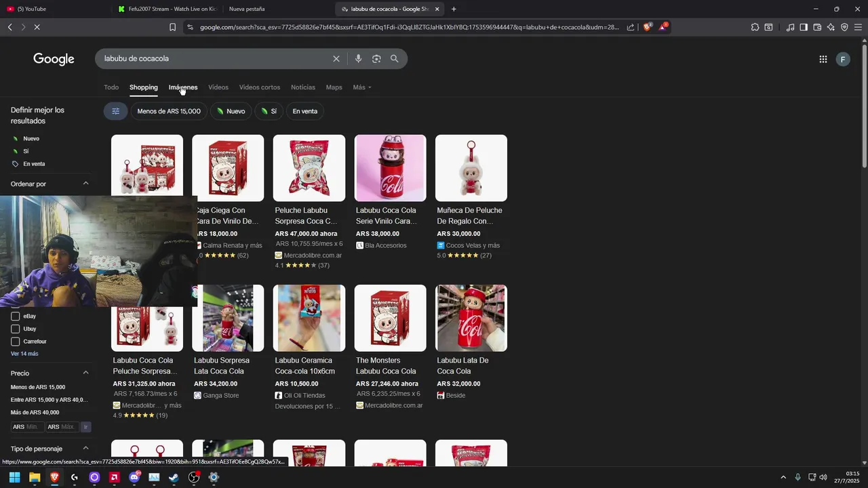
Task: Close the labubu de cocacola tab
Action: 437,9
